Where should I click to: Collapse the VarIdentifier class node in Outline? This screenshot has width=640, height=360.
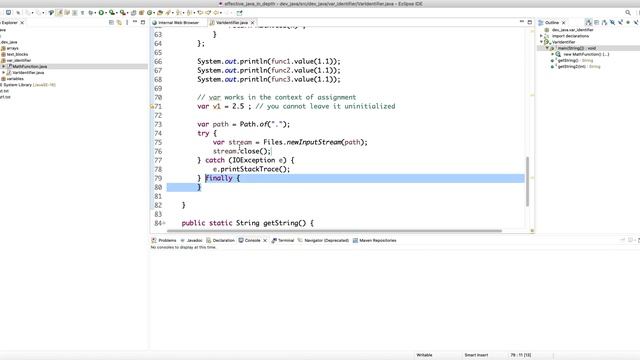click(x=542, y=42)
